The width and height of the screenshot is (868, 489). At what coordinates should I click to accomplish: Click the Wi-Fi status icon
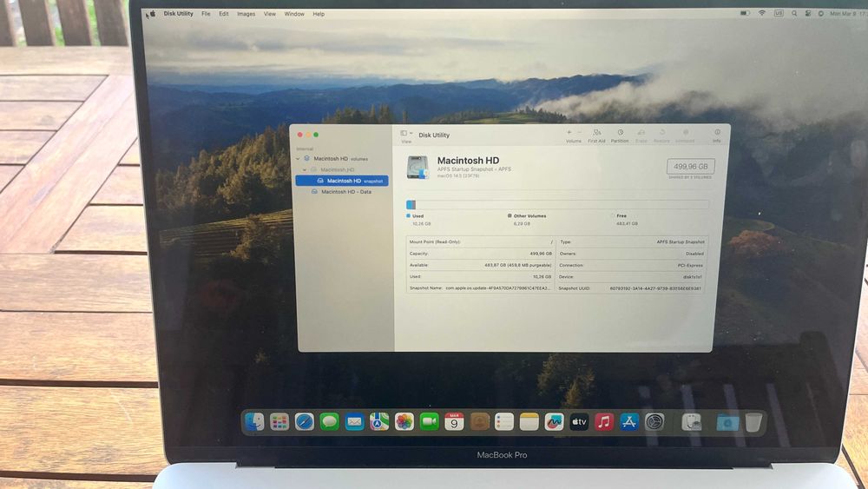click(762, 13)
